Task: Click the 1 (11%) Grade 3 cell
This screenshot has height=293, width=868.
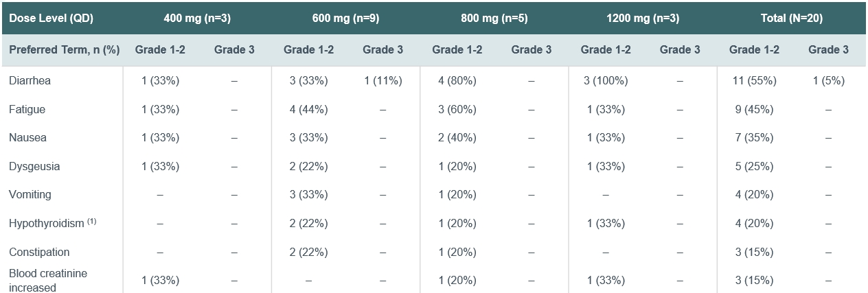Action: [x=382, y=80]
